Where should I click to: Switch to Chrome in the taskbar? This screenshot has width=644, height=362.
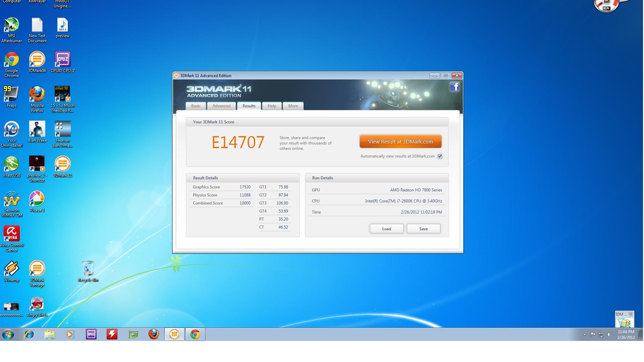tap(195, 334)
